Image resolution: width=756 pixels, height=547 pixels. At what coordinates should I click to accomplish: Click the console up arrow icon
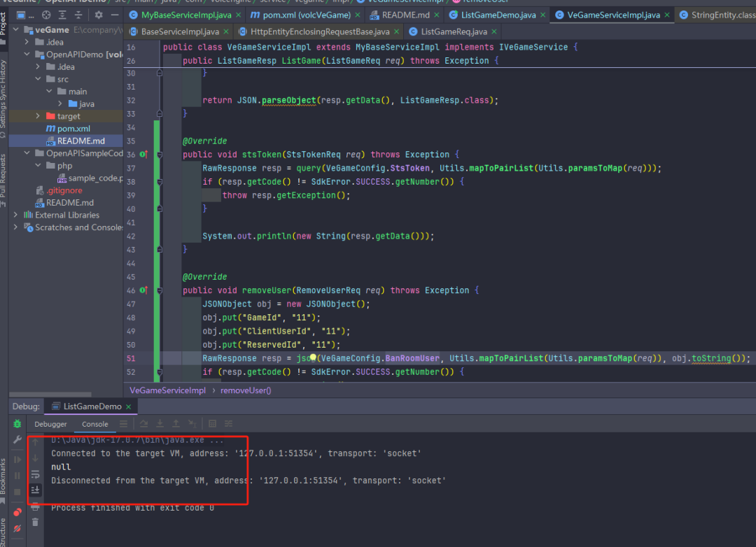(x=35, y=442)
